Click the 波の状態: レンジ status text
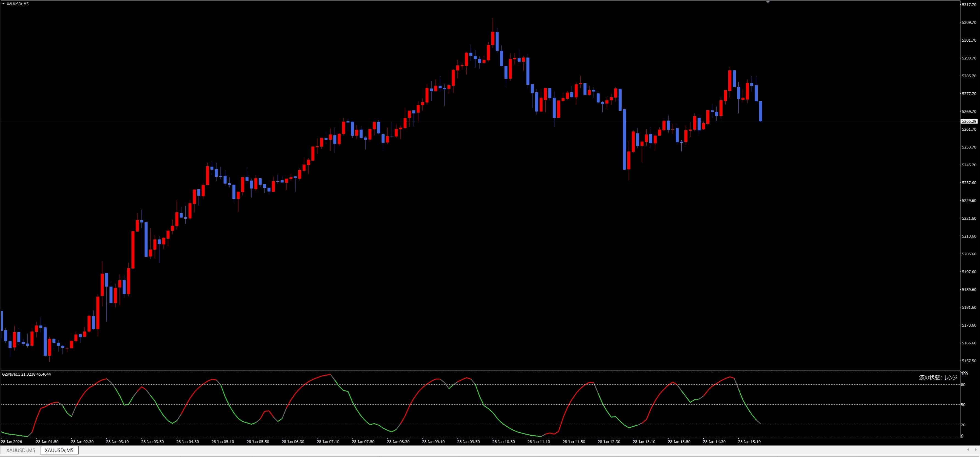Screen dimensions: 980x457 (938, 378)
